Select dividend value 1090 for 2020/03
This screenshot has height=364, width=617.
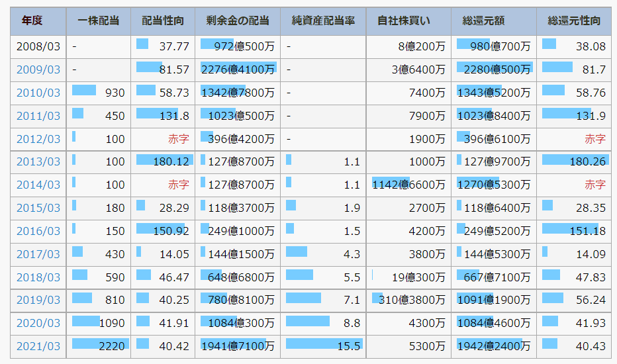[99, 324]
